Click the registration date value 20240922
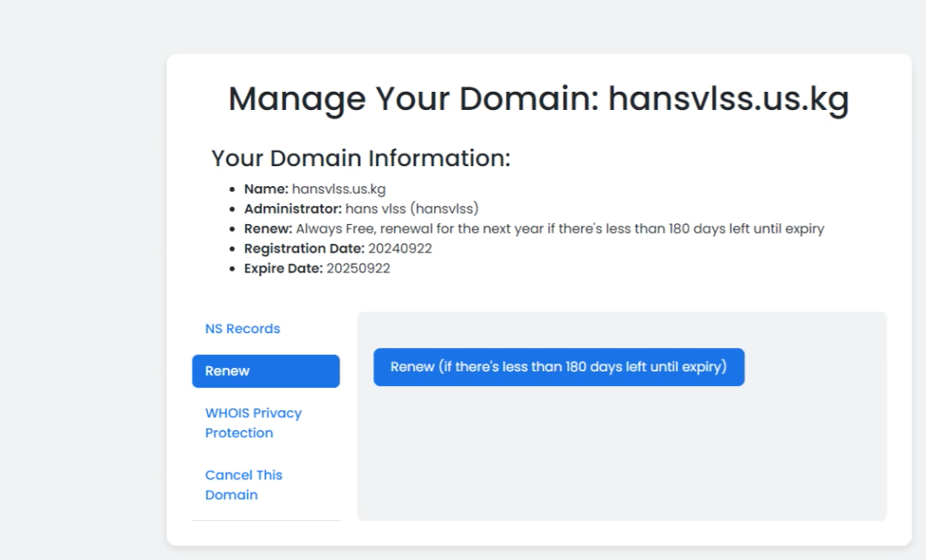The width and height of the screenshot is (926, 560). pyautogui.click(x=399, y=248)
